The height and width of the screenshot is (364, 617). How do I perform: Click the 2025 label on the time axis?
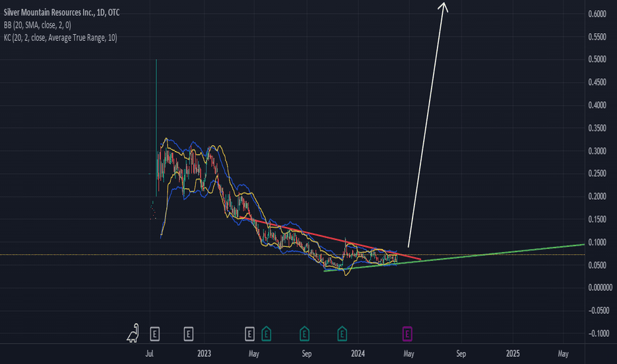click(512, 353)
